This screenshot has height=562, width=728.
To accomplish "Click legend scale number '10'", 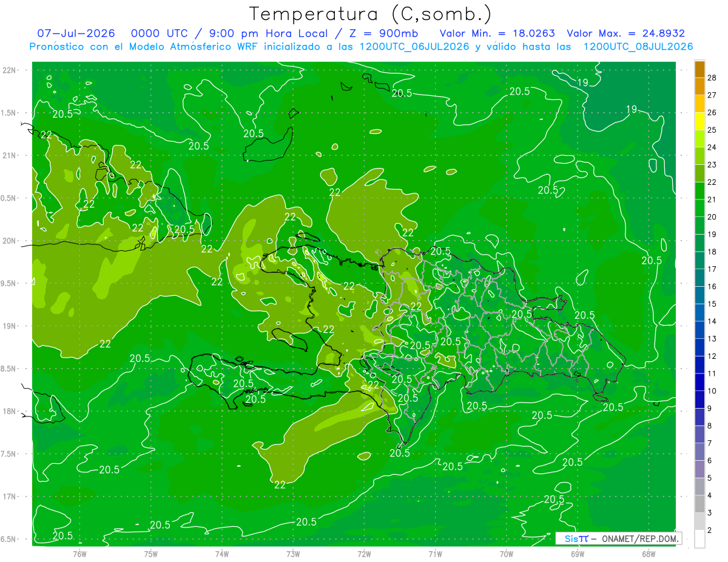I will [x=712, y=391].
